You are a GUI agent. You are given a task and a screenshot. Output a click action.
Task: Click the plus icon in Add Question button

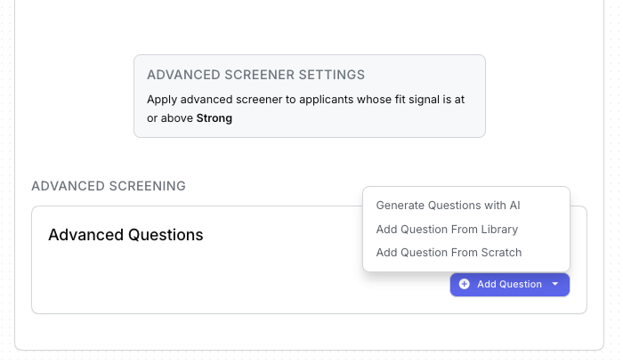(x=464, y=284)
